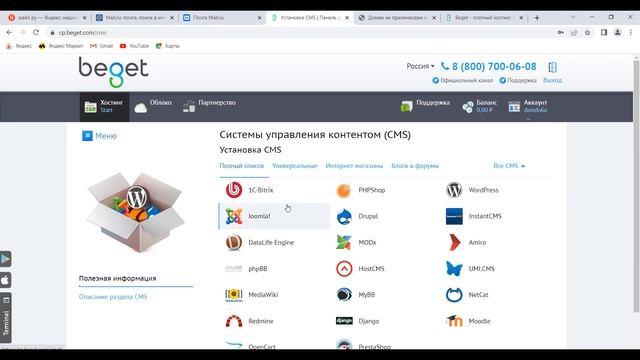640x360 pixels.
Task: Choose the MODx logo icon
Action: pos(344,242)
